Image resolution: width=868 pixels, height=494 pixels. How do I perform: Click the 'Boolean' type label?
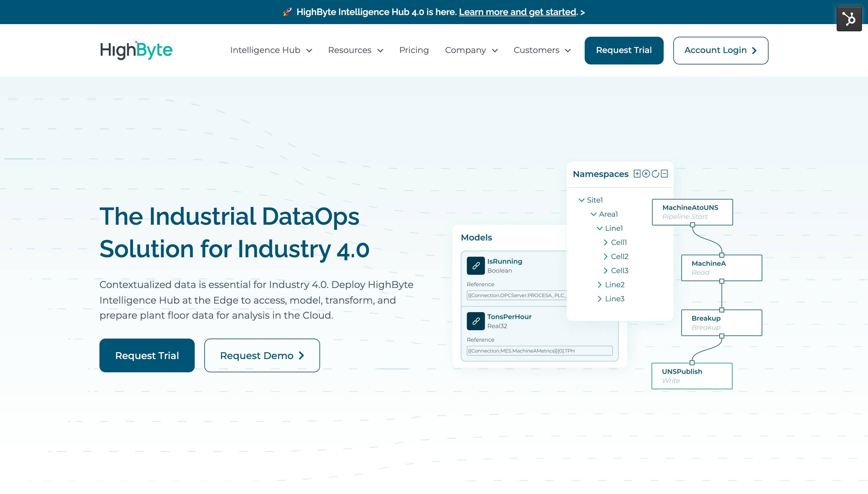click(500, 271)
